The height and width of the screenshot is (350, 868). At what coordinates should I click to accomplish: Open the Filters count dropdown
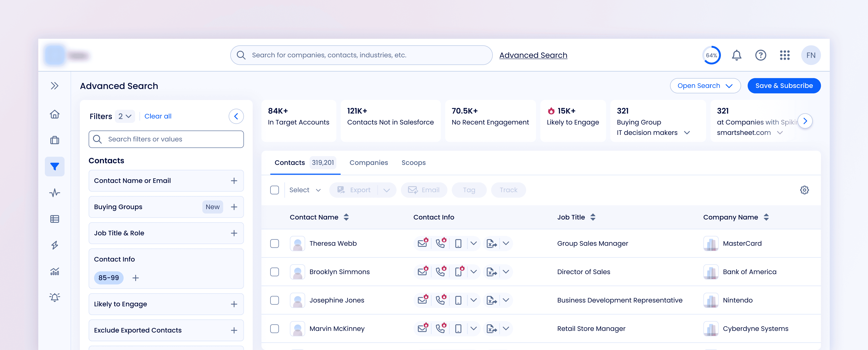[125, 116]
